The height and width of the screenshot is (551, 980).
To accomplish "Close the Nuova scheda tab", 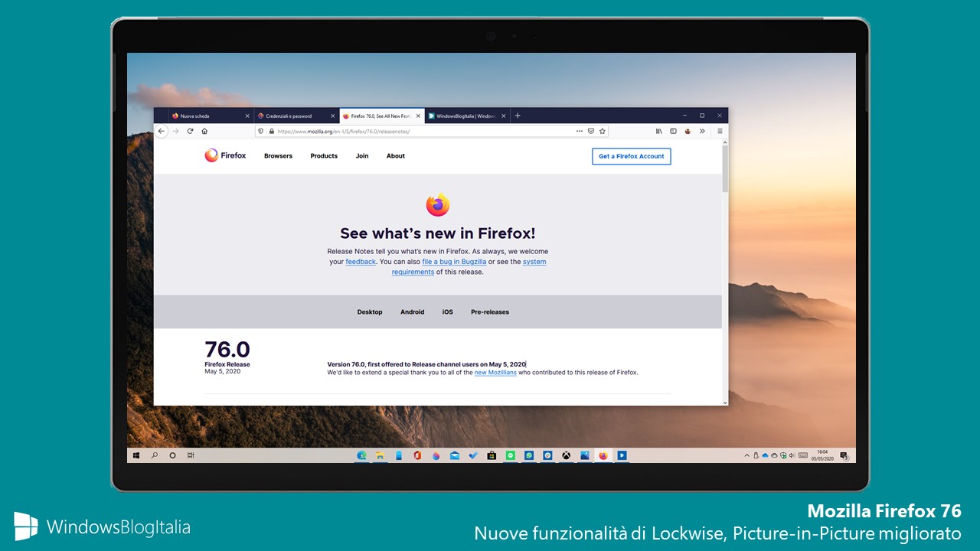I will pos(247,116).
